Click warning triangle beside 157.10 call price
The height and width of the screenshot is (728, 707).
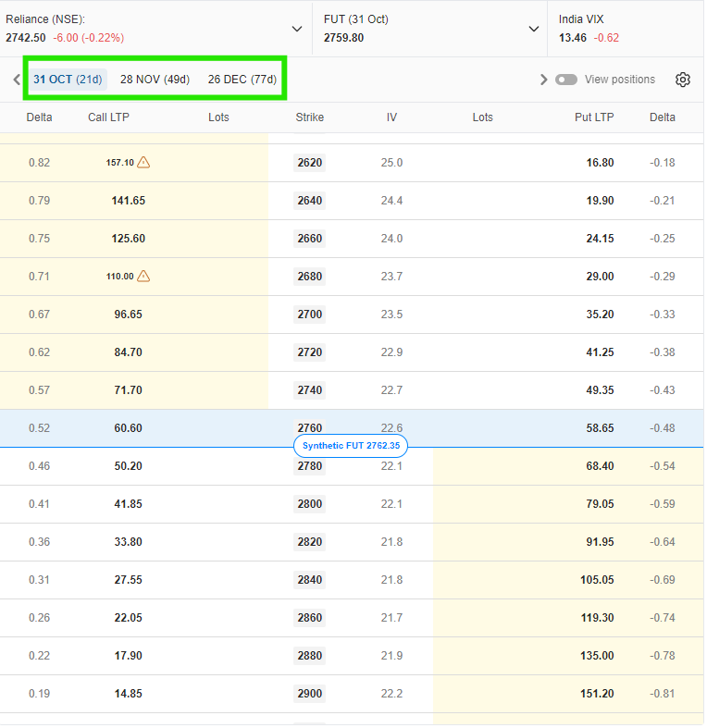point(143,163)
